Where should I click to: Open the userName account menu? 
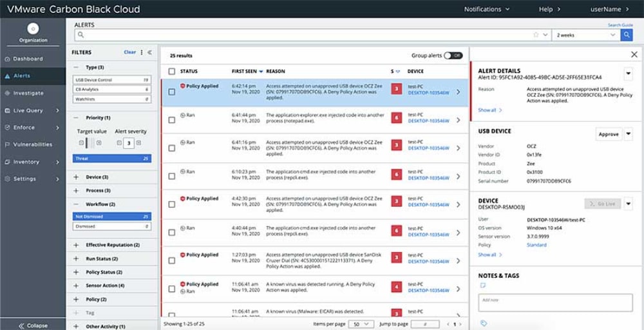609,9
